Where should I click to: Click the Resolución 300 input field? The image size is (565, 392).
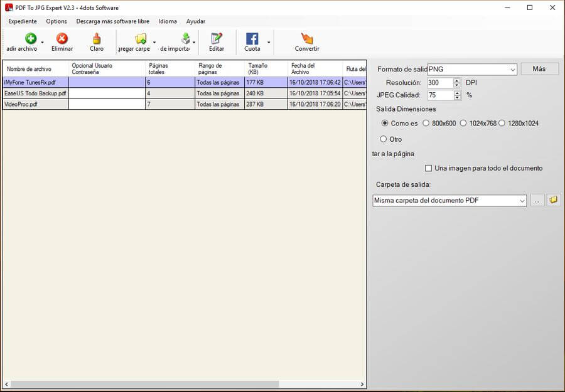tap(440, 83)
